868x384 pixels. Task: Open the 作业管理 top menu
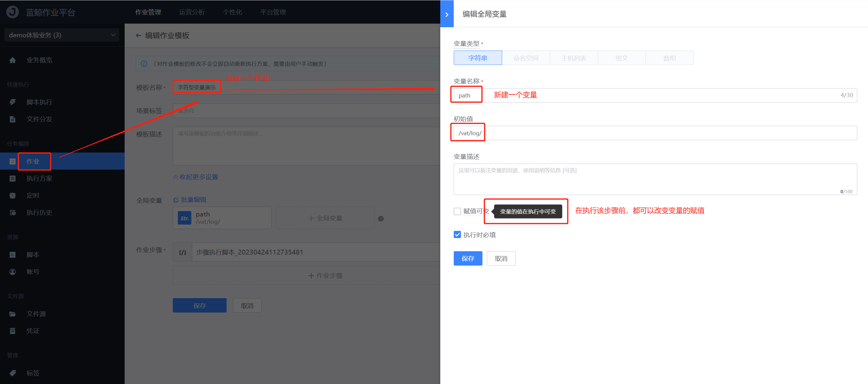pyautogui.click(x=148, y=12)
